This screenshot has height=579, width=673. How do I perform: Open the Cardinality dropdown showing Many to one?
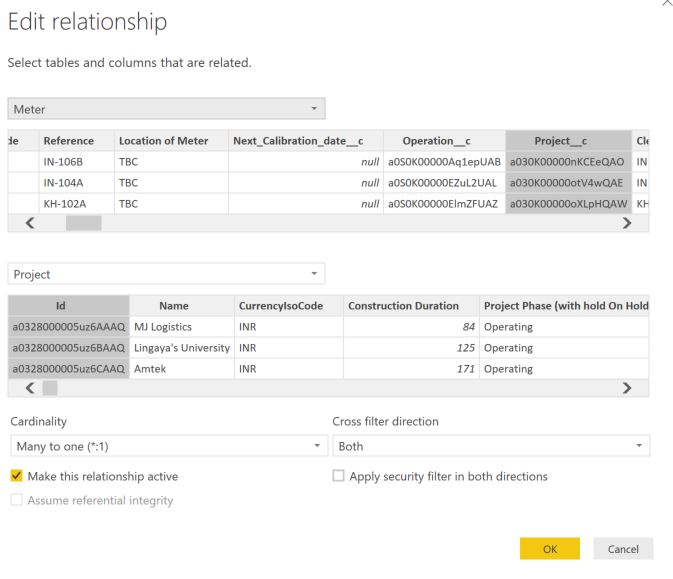click(169, 446)
